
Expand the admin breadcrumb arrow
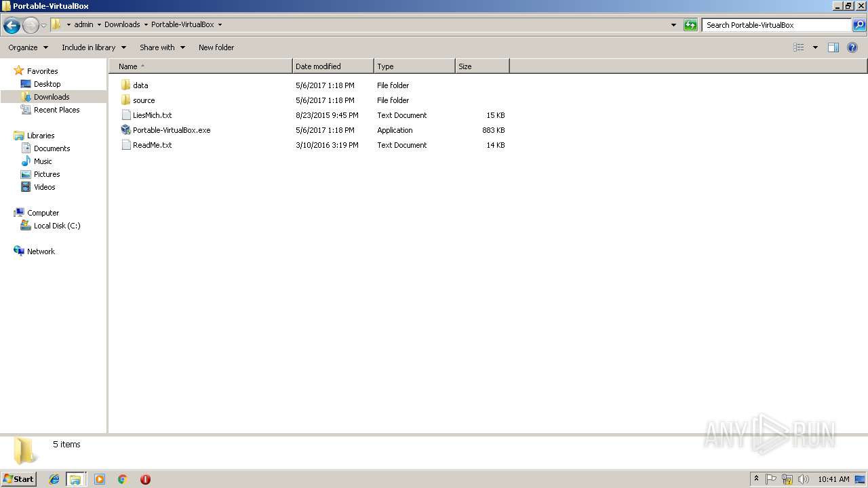click(x=99, y=25)
